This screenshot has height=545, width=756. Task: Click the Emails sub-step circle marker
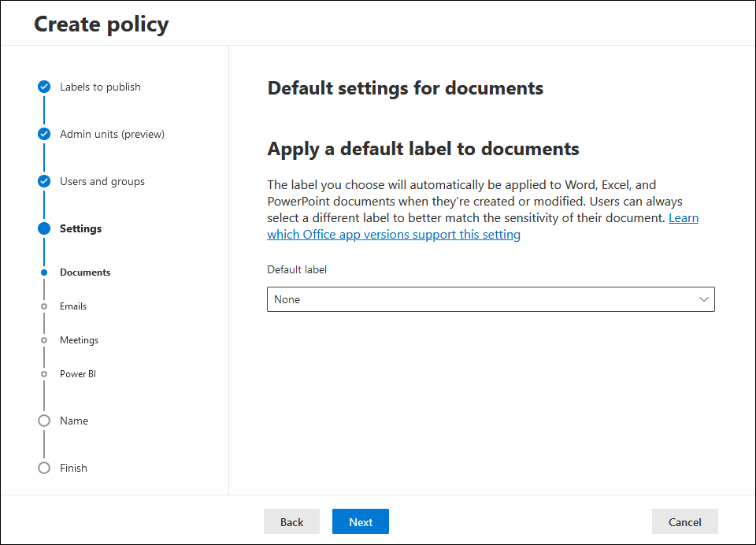coord(44,306)
